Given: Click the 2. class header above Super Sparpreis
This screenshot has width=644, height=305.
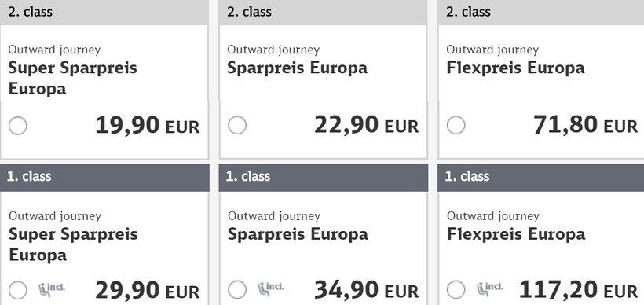Looking at the screenshot, I should click(104, 12).
